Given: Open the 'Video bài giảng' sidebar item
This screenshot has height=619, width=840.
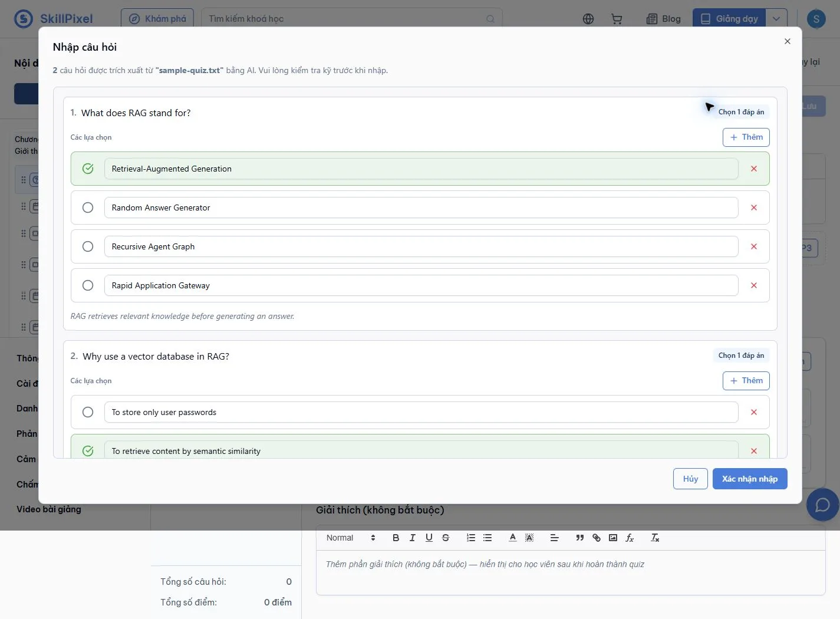Looking at the screenshot, I should pyautogui.click(x=49, y=509).
